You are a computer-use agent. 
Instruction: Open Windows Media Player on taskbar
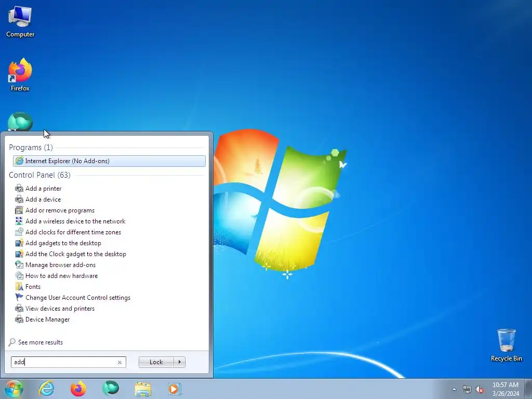point(175,389)
